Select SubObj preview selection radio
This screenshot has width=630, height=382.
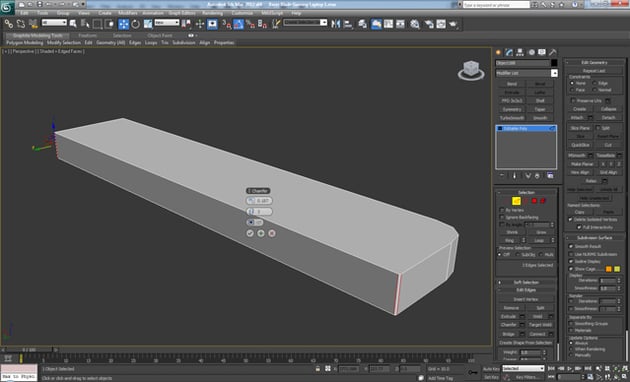(x=518, y=255)
